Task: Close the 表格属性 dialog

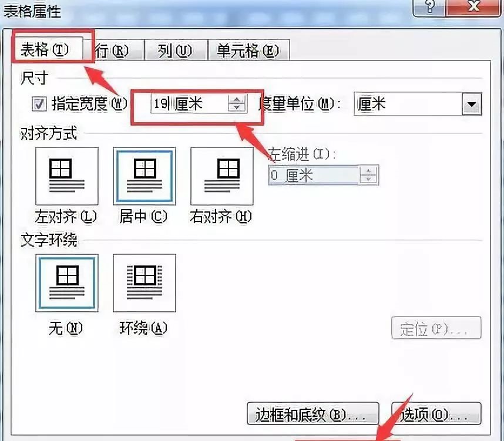Action: coord(474,7)
